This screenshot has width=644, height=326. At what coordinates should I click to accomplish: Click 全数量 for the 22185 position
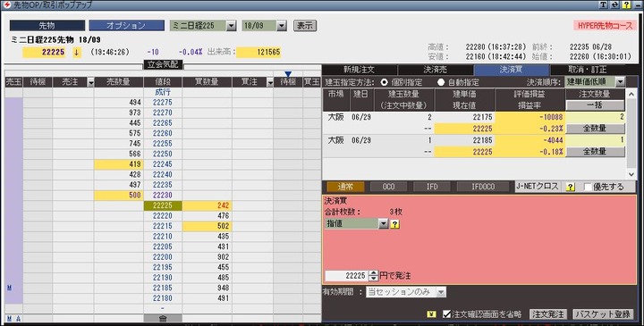(595, 151)
